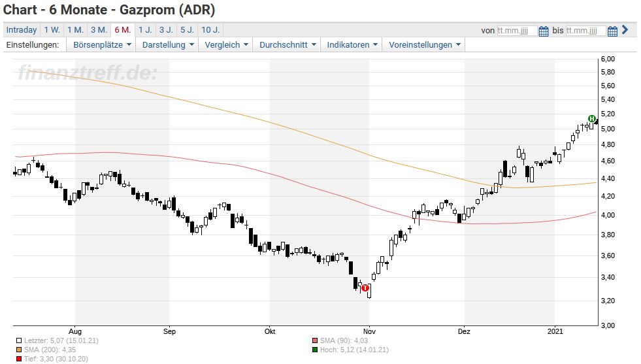Focus the 'bis' end date field
The height and width of the screenshot is (364, 641).
point(585,31)
